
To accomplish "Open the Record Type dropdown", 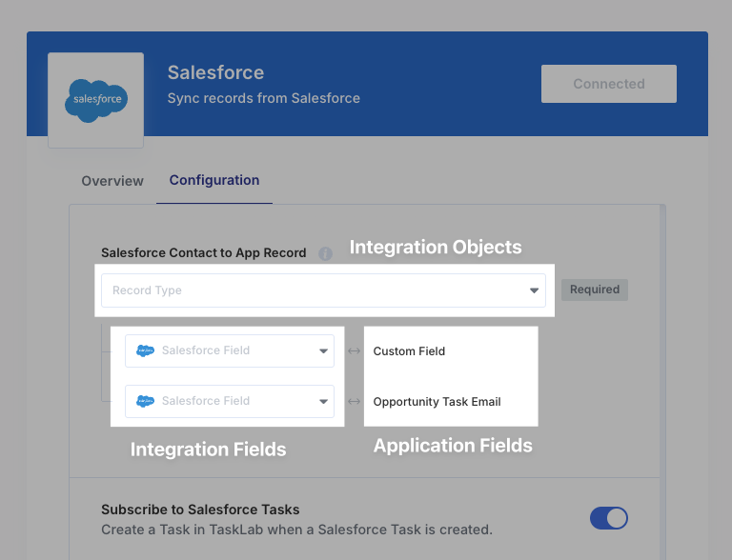I will click(x=323, y=290).
